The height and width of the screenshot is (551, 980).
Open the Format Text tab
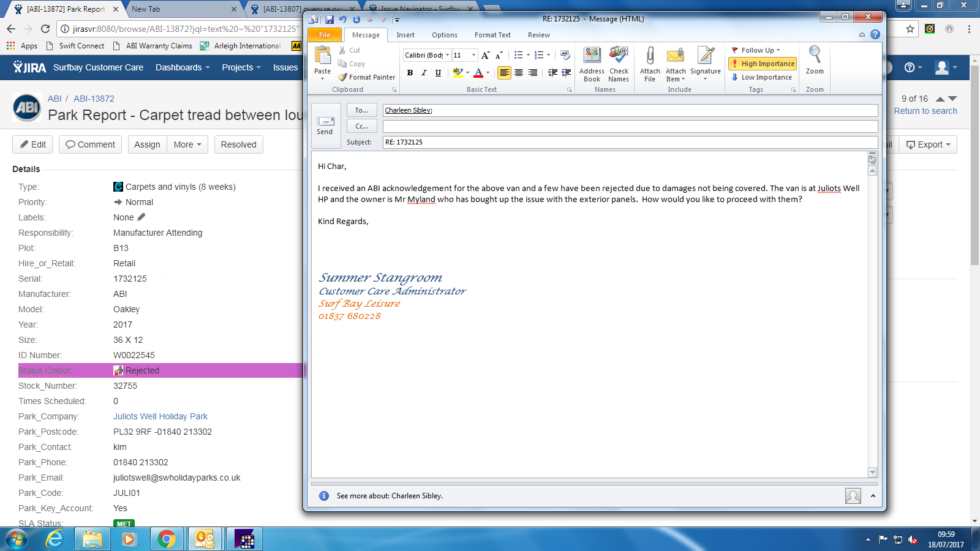(492, 35)
